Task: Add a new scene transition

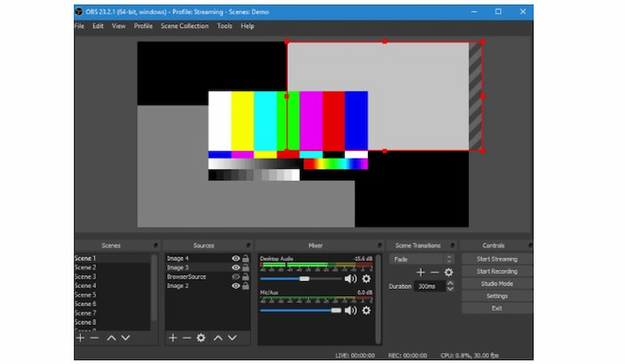Action: tap(420, 273)
